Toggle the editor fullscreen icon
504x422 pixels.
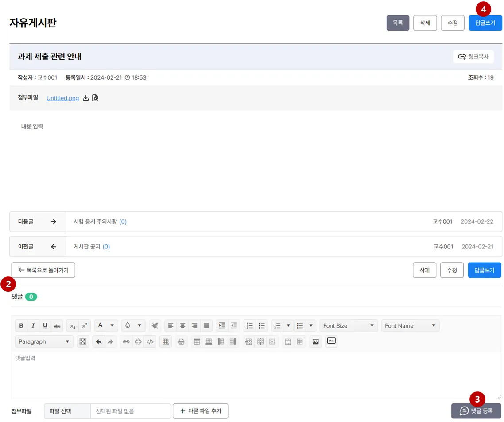83,341
